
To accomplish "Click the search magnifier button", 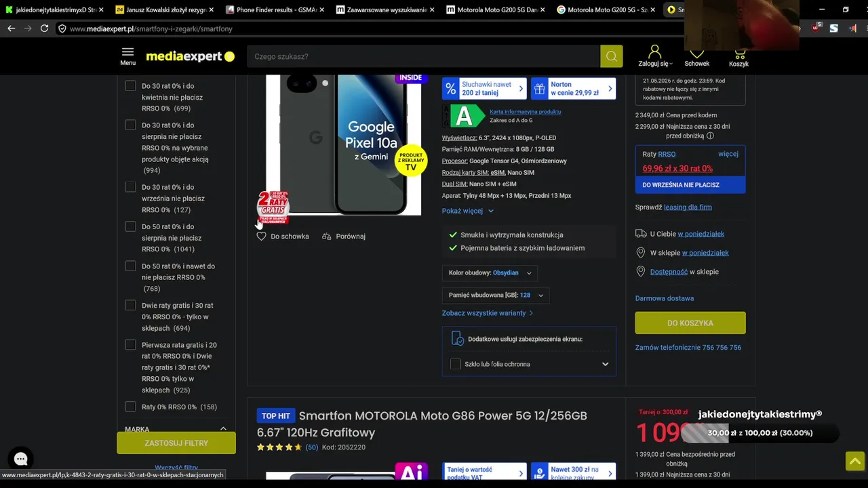I will (x=611, y=56).
